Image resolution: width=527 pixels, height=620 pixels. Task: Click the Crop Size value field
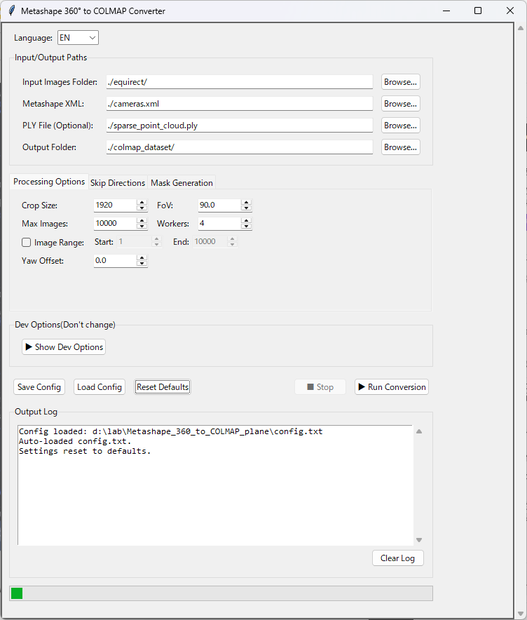[115, 205]
